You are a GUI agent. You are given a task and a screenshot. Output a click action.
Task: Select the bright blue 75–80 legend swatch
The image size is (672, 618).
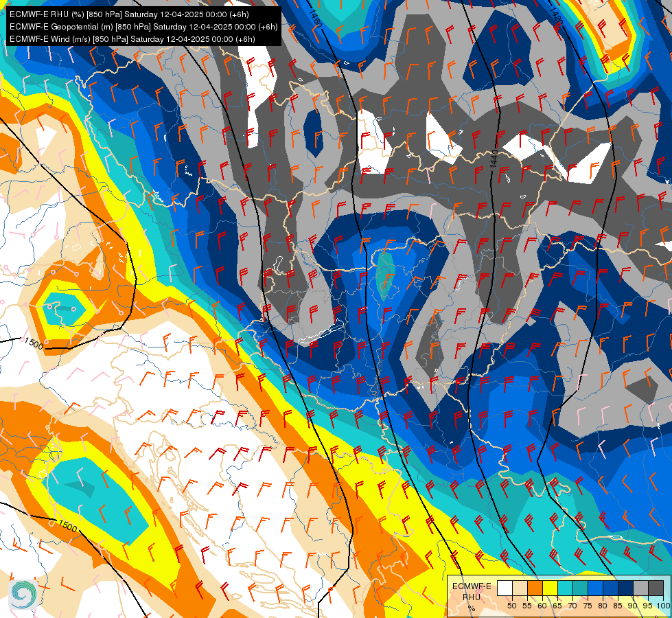click(595, 588)
